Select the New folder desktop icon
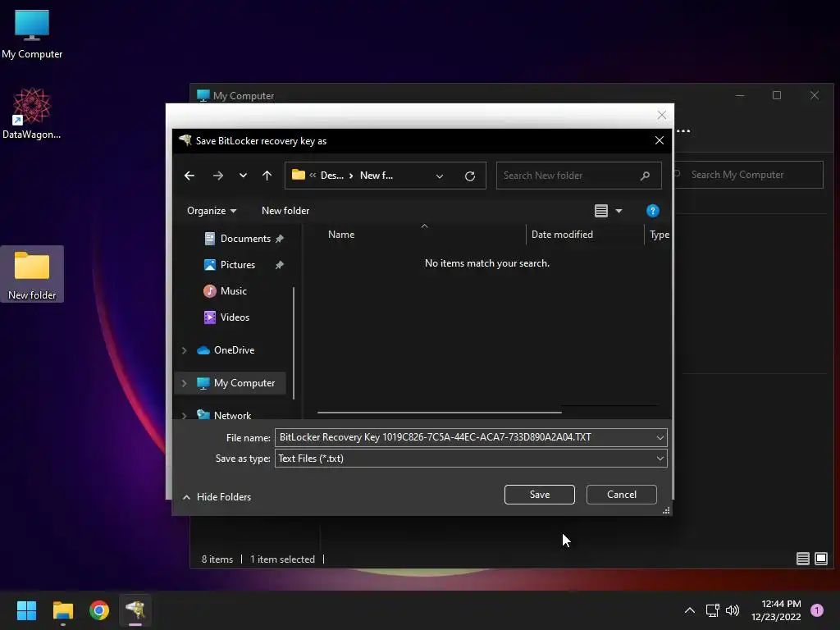 [32, 274]
